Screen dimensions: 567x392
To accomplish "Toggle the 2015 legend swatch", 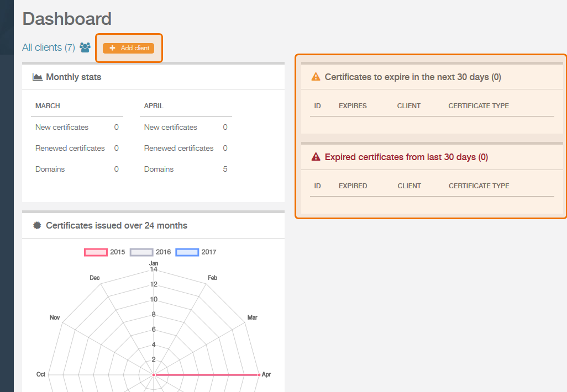I will [96, 252].
